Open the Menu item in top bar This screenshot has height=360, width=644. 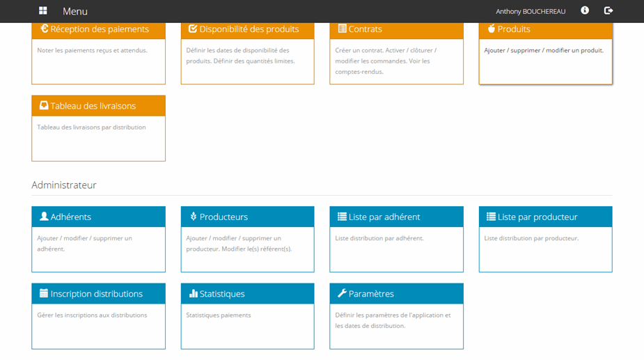tap(75, 11)
